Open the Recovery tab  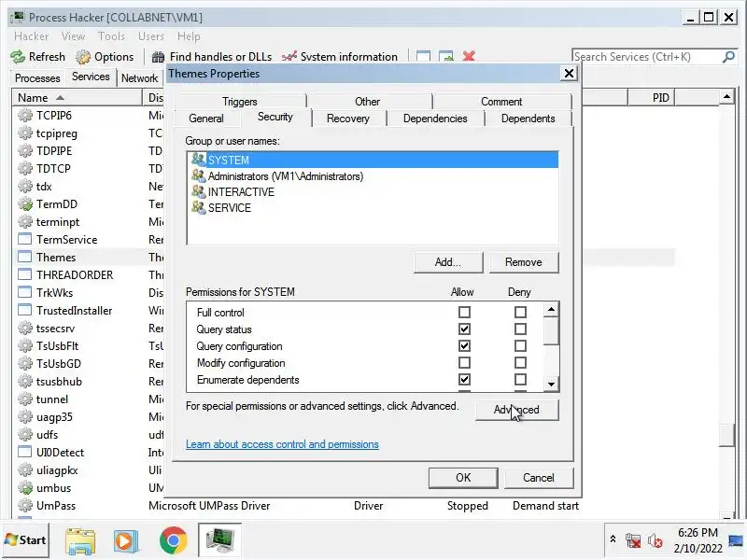[x=347, y=119]
